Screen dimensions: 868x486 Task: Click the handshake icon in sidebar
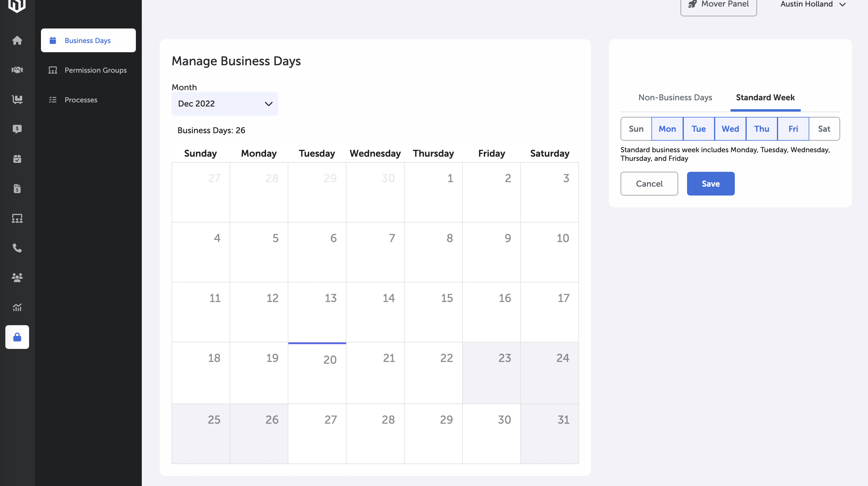17,70
